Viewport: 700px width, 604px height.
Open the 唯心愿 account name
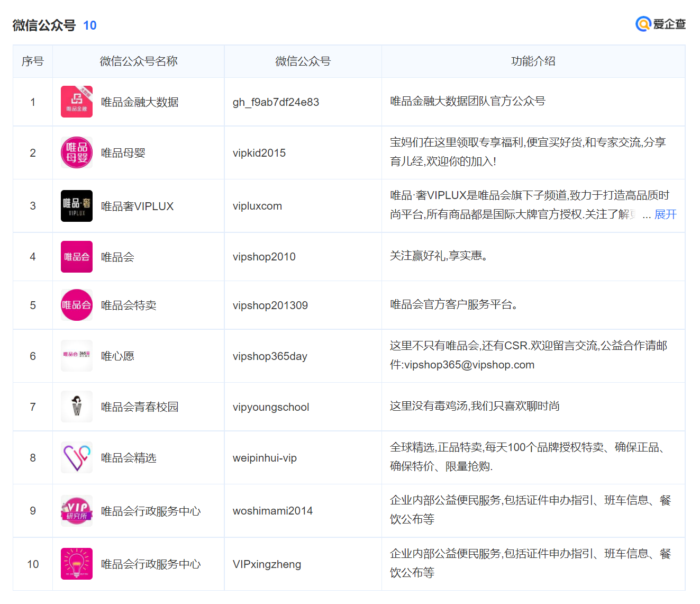pyautogui.click(x=117, y=356)
